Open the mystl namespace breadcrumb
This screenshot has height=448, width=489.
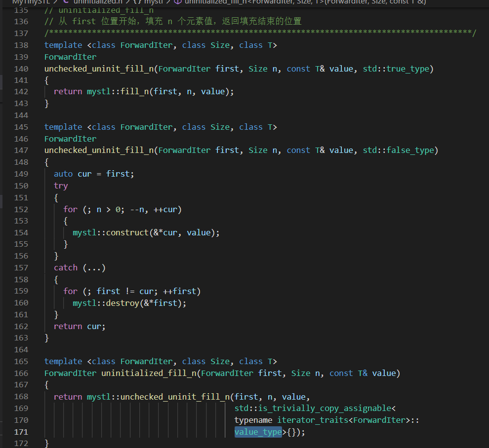[x=149, y=1]
